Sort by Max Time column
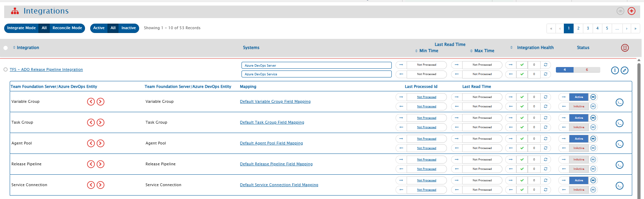644x199 pixels. (x=484, y=51)
